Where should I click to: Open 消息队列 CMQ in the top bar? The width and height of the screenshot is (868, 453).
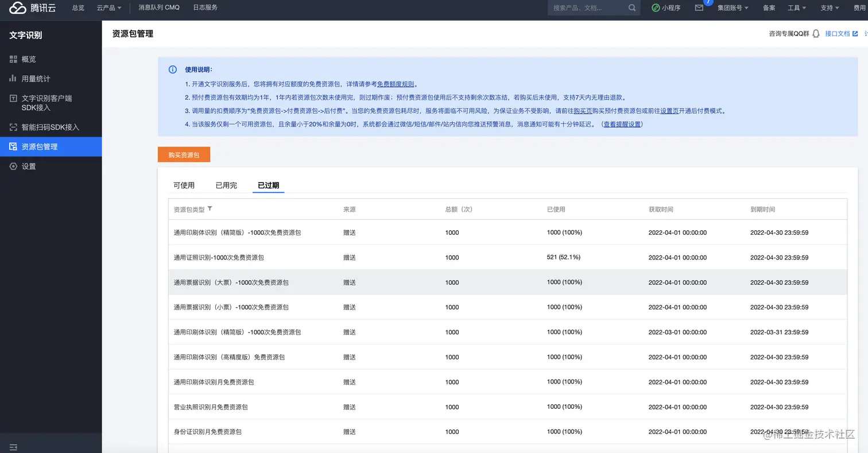point(159,8)
